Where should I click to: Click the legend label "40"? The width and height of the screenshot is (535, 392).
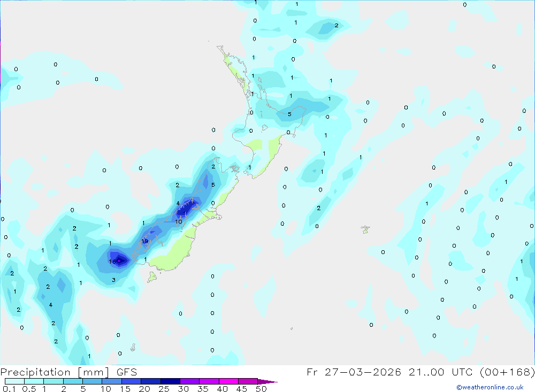[222, 389]
